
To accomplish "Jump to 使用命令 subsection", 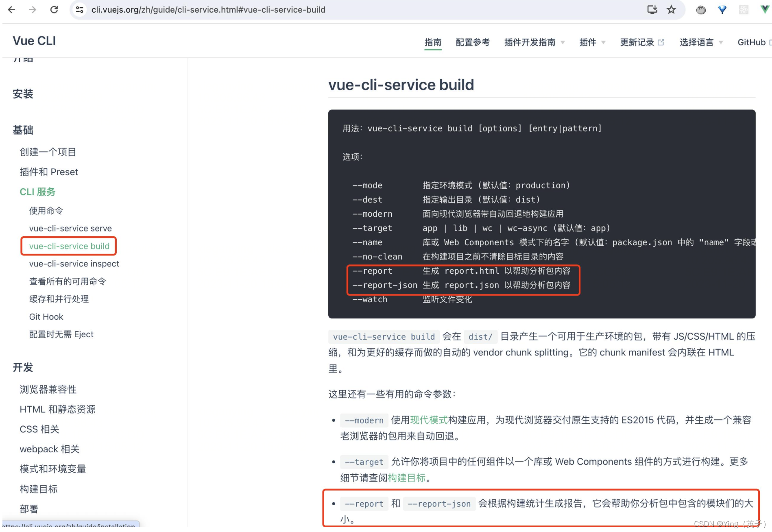I will [x=46, y=211].
